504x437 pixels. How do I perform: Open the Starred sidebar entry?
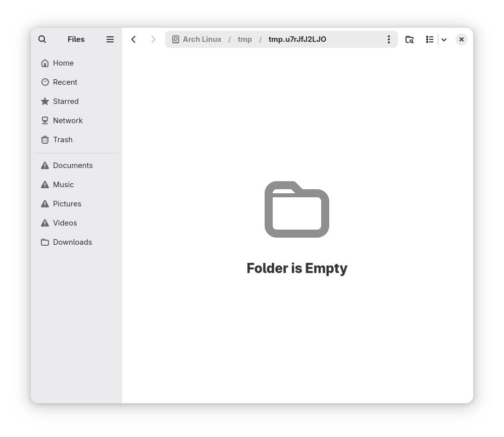coord(76,101)
